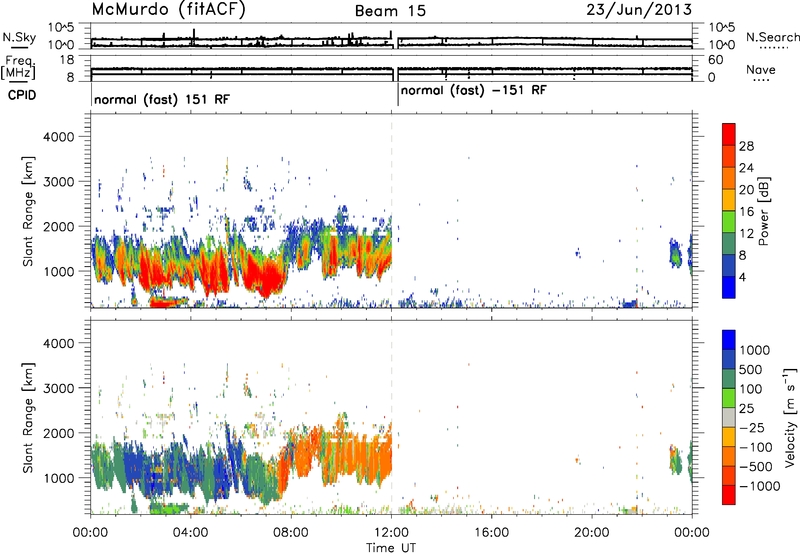This screenshot has width=800, height=554.
Task: Click the 20:00 time tick label
Action: (x=592, y=533)
